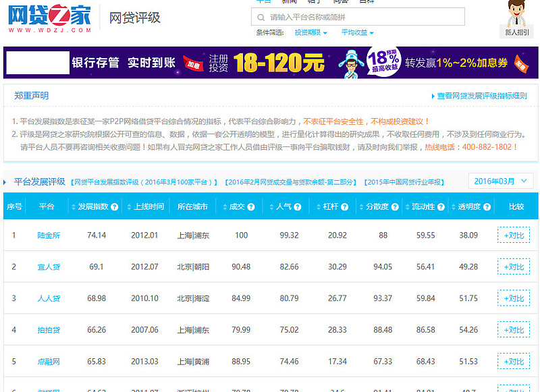Open 网贷平台发展指数评级 2016年3月 link
Viewport: 540px width, 392px height.
144,182
